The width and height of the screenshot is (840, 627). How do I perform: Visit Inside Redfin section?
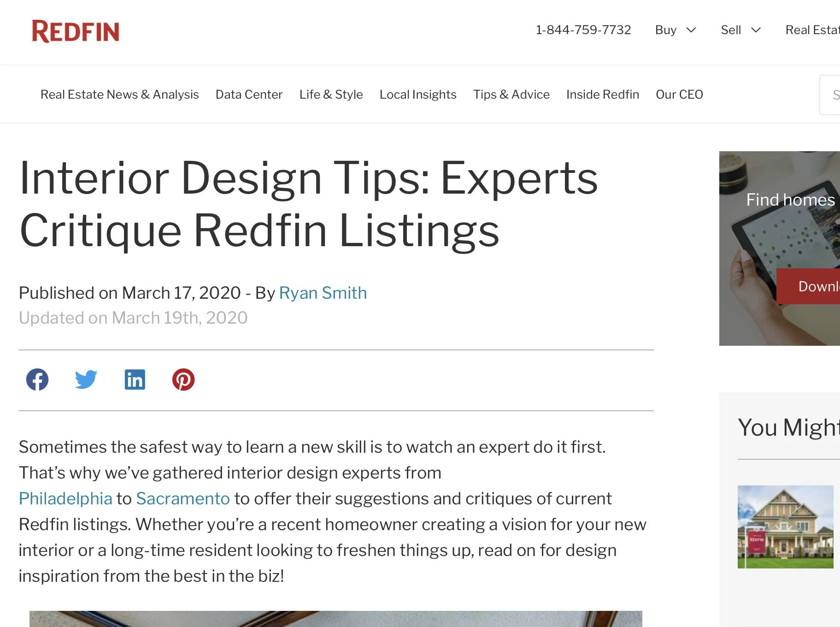pyautogui.click(x=603, y=94)
